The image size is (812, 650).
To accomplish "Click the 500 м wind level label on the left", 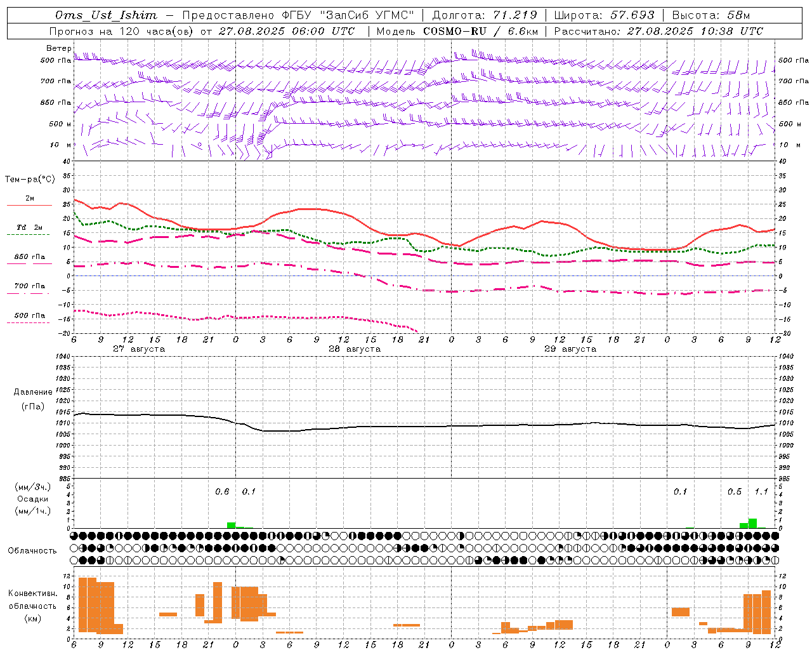I will 60,124.
